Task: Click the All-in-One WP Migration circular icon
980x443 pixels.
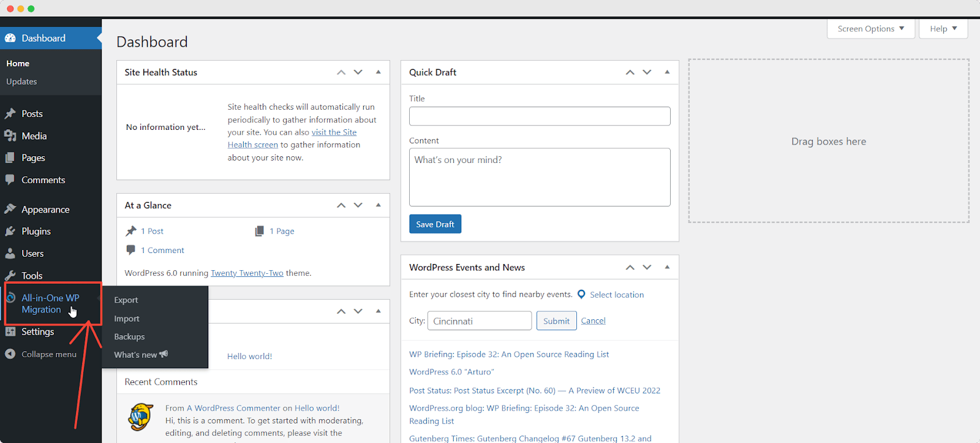Action: click(x=10, y=298)
